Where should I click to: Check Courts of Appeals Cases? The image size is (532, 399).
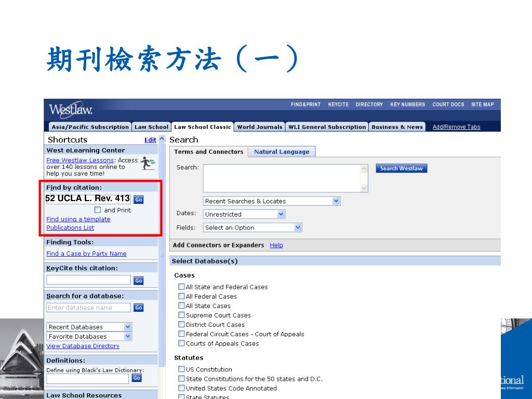(x=181, y=343)
